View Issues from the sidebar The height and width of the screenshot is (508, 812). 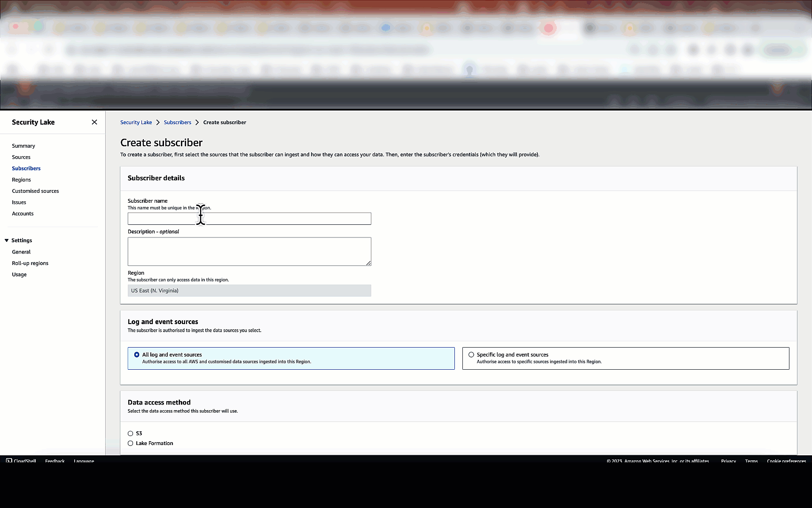(x=19, y=202)
